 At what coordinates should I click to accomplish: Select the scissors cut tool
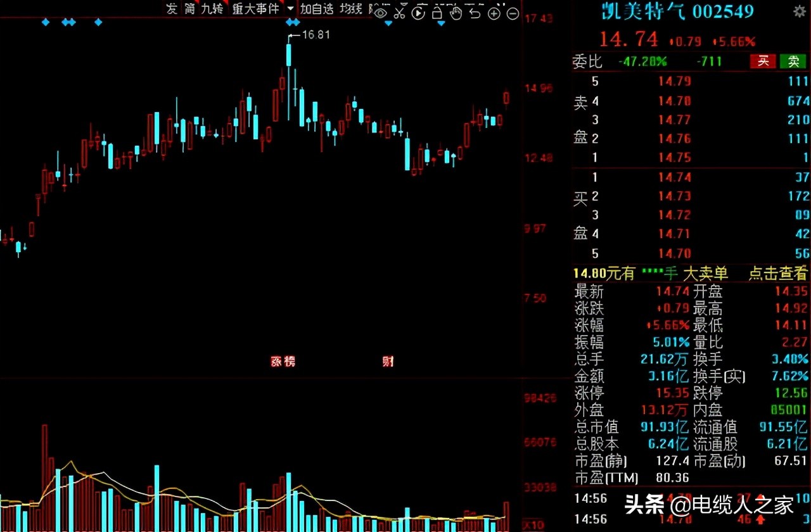pyautogui.click(x=400, y=13)
